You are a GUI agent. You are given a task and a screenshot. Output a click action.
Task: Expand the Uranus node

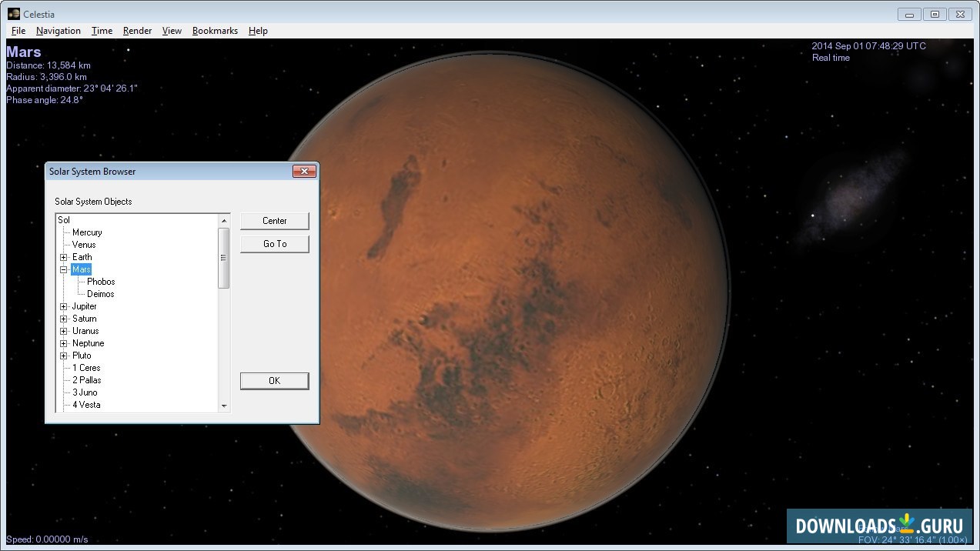[x=64, y=330]
